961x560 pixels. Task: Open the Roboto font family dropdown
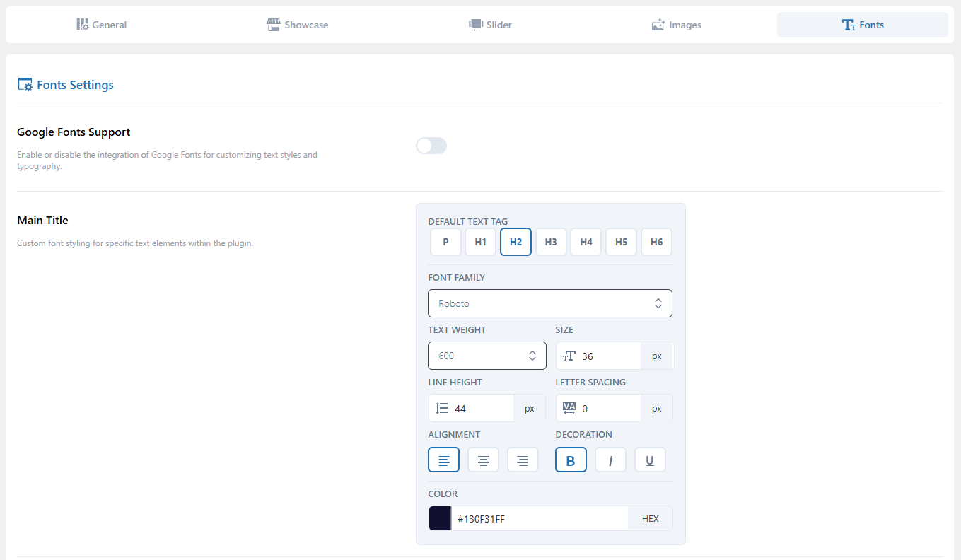[x=550, y=303]
